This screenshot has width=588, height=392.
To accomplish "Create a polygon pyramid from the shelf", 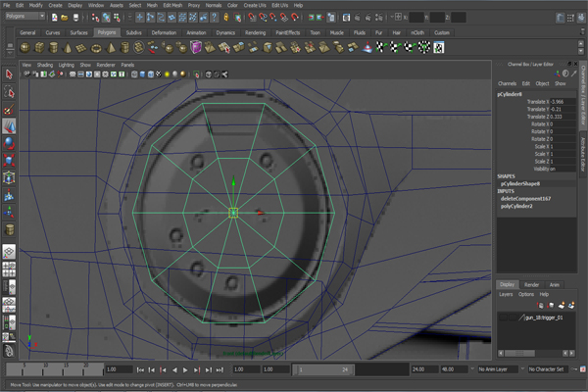I will (x=111, y=48).
